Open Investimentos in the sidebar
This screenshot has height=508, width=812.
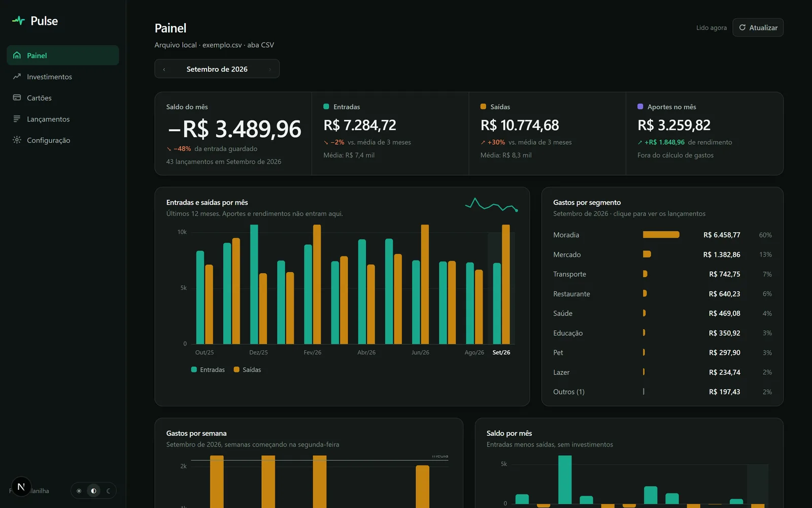point(63,77)
